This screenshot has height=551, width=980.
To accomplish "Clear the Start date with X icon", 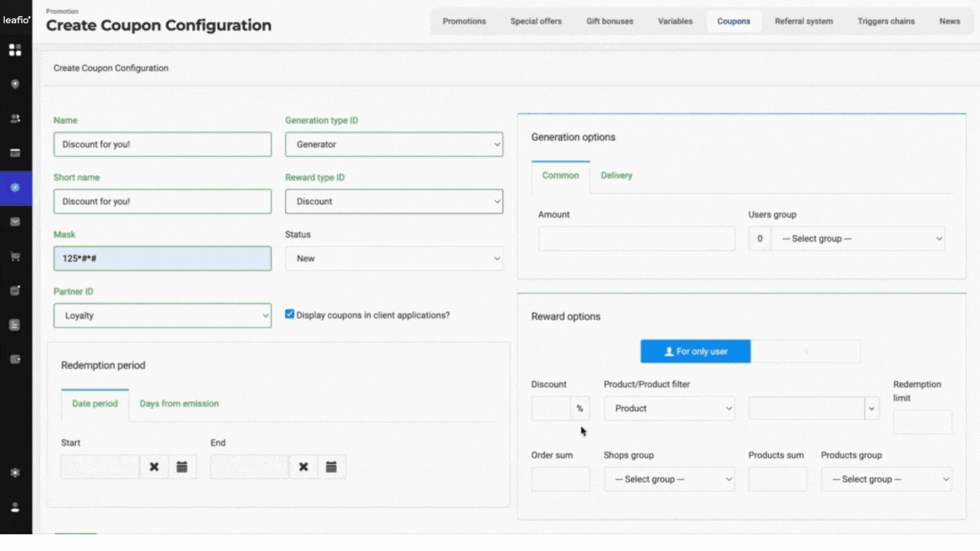I will click(x=154, y=467).
